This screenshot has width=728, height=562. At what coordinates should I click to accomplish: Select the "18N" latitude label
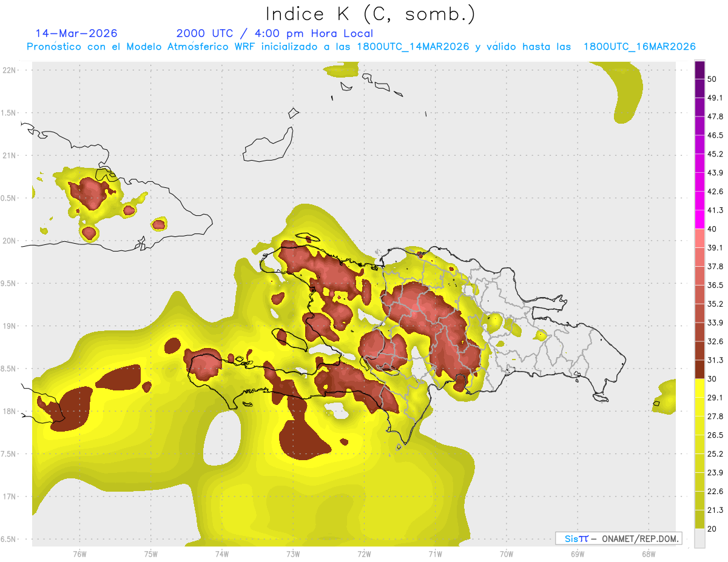10,411
